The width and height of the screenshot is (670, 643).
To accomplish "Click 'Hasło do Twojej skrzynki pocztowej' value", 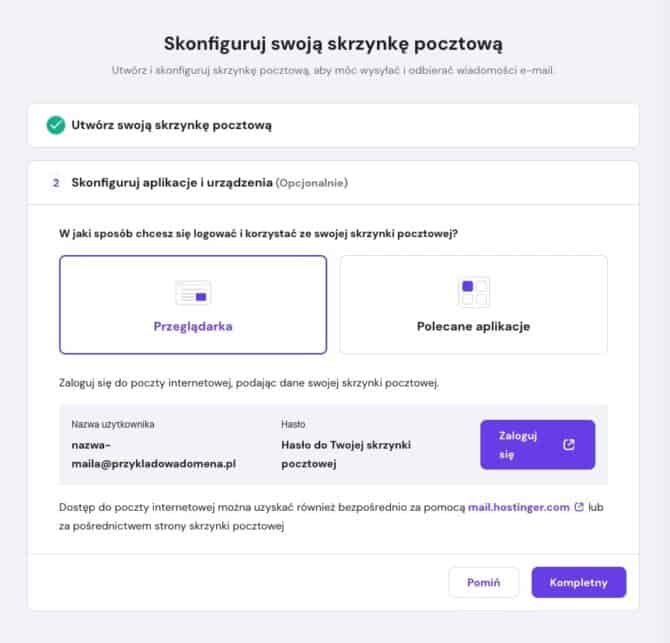I will click(x=347, y=454).
